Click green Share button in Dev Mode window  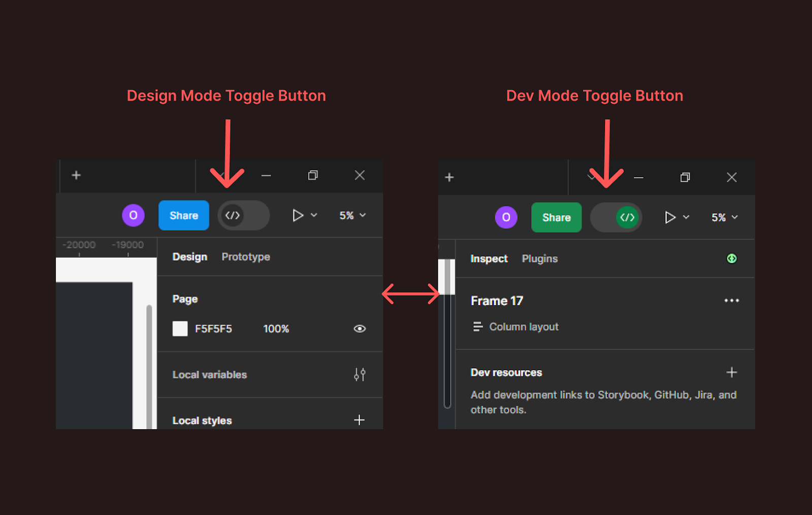tap(556, 217)
